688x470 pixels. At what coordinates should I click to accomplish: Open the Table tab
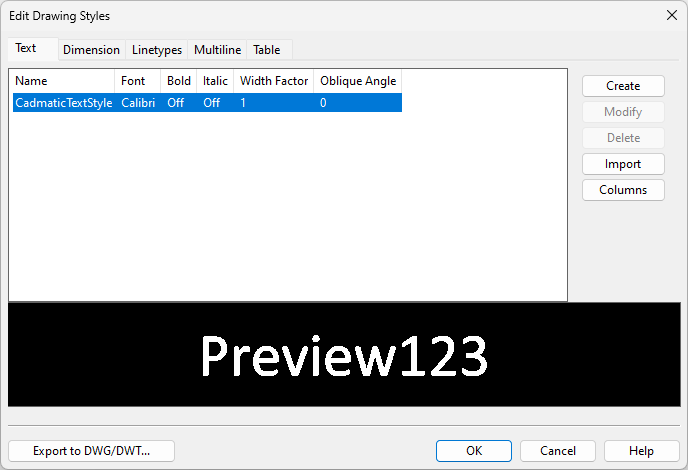click(x=267, y=50)
